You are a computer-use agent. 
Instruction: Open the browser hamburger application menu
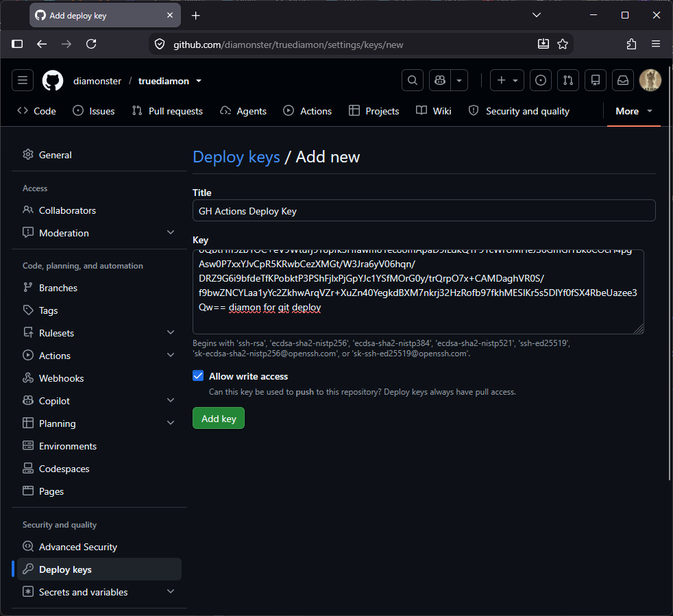click(655, 44)
